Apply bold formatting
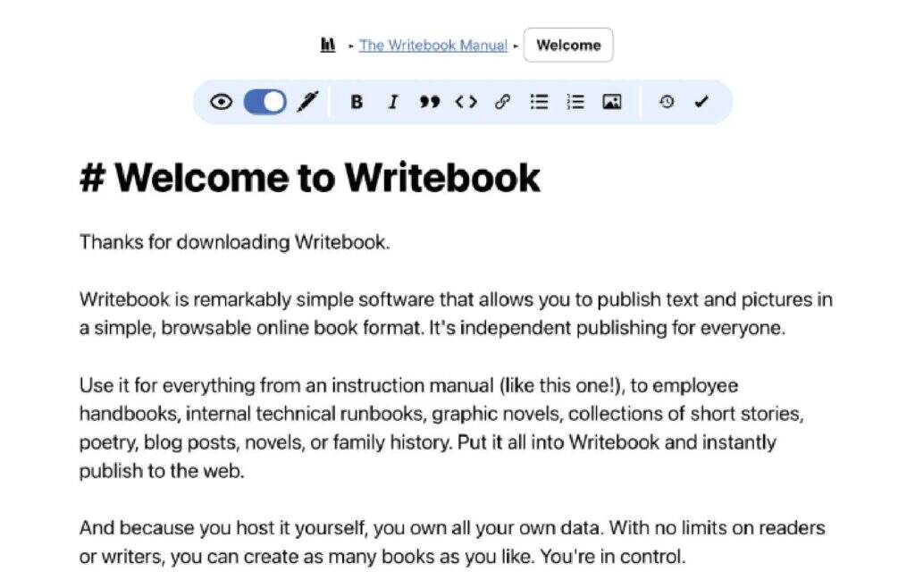This screenshot has width=915, height=588. [x=357, y=102]
